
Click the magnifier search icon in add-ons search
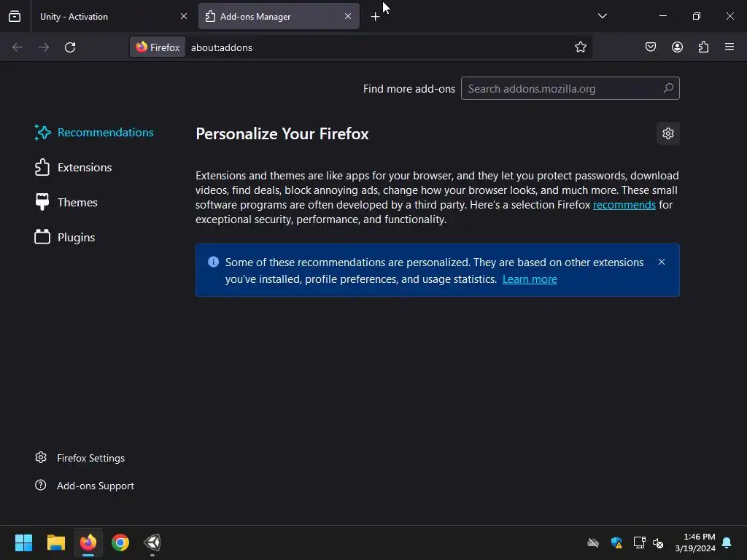668,88
